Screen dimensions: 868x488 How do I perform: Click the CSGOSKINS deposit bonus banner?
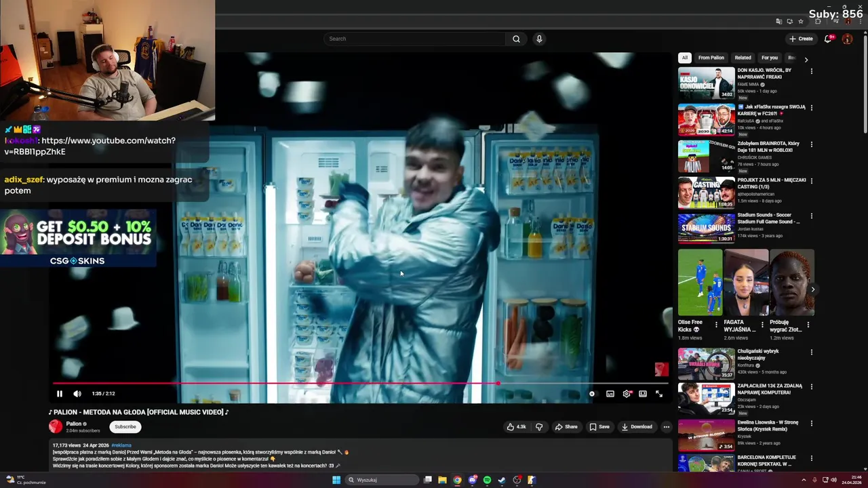click(x=78, y=238)
